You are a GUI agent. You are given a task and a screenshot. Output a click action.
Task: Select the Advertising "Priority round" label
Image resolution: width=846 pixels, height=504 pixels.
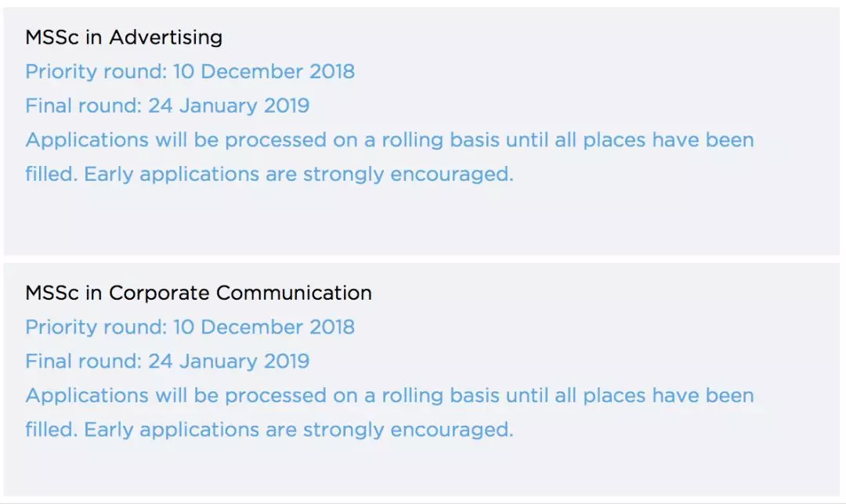pyautogui.click(x=96, y=72)
